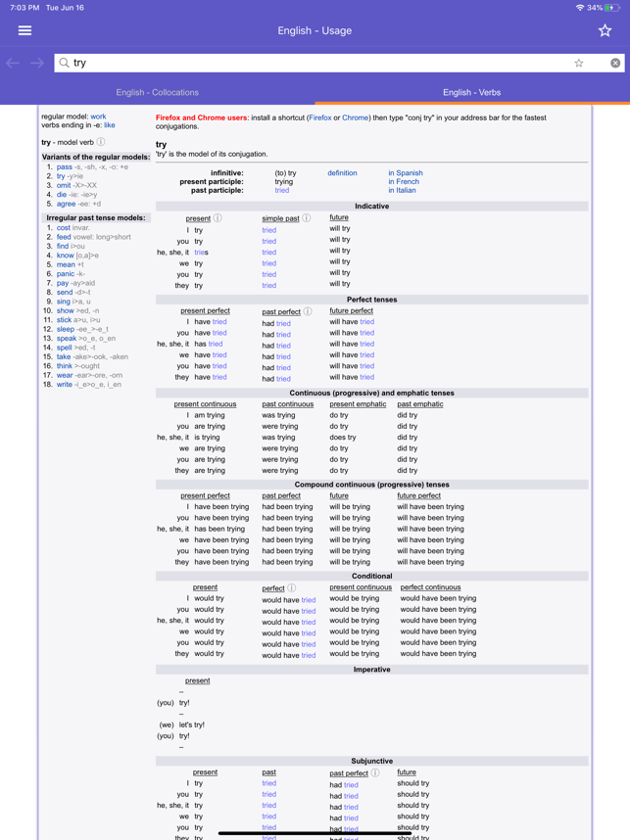This screenshot has height=840, width=630.
Task: Select 'pass' regular model variant
Action: [65, 166]
